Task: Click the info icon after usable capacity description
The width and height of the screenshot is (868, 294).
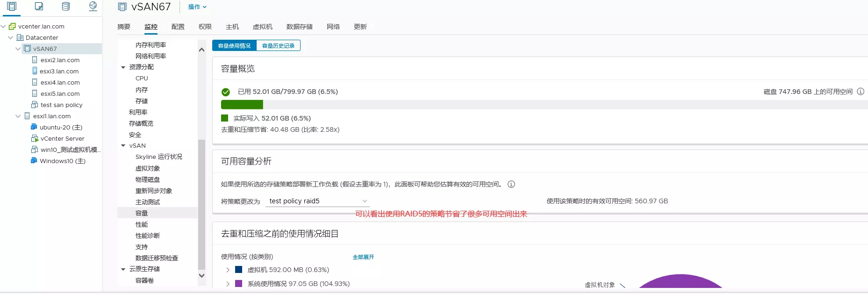Action: [x=511, y=184]
